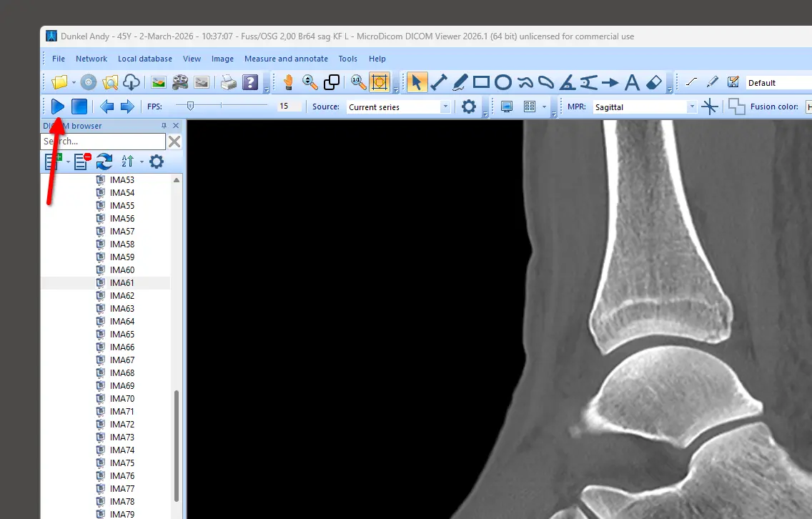Open the Measure and annotate menu
812x519 pixels.
click(x=286, y=59)
